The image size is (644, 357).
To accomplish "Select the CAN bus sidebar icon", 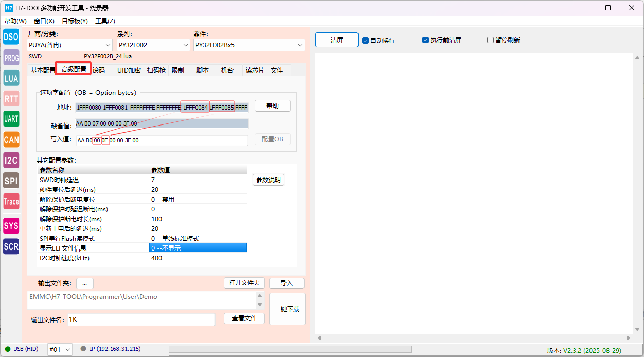I will [x=11, y=139].
